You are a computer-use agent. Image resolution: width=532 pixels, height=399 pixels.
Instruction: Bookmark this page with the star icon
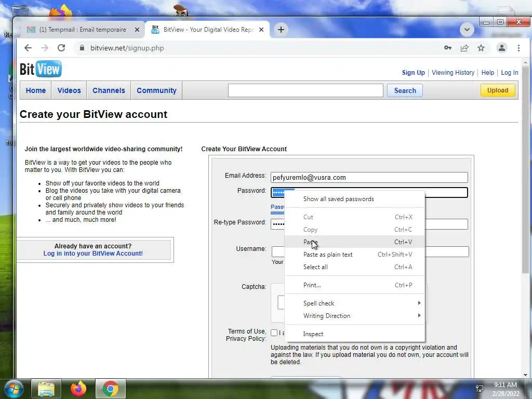click(481, 48)
